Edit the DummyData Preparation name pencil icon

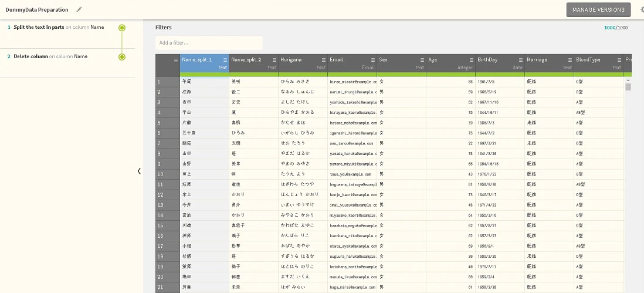pos(79,9)
